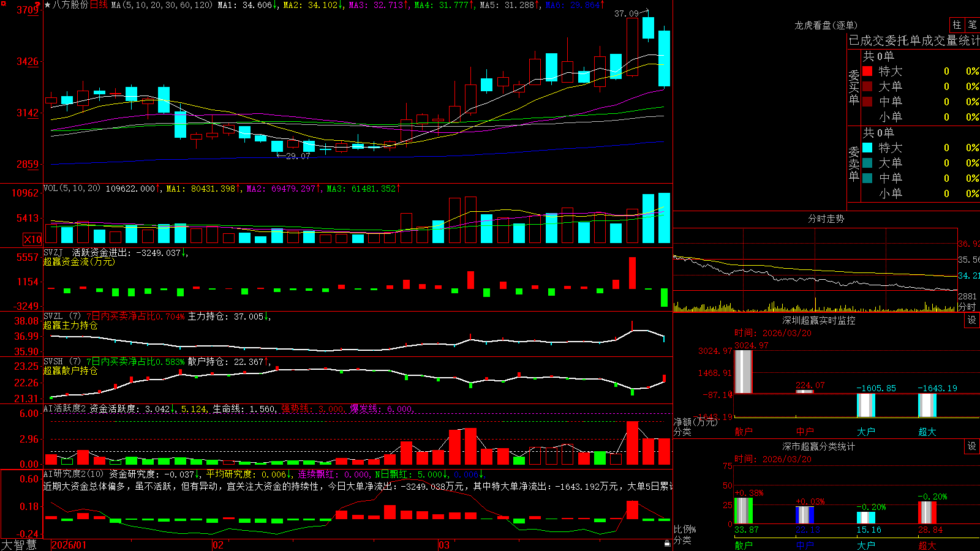Switch 龙虎看盘 to 柱 (bar) view
This screenshot has height=551, width=980.
957,24
